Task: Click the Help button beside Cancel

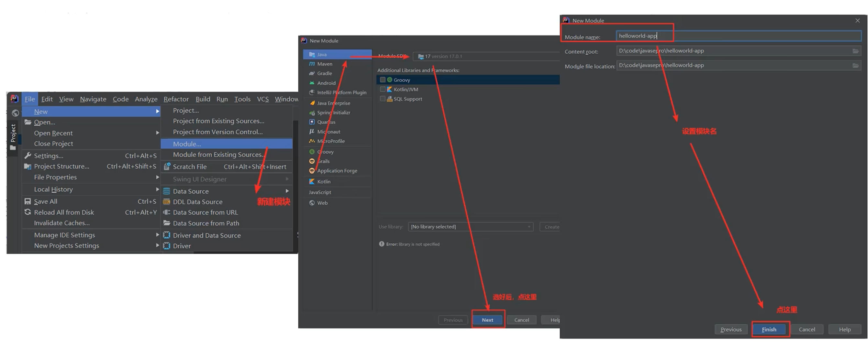Action: 845,329
